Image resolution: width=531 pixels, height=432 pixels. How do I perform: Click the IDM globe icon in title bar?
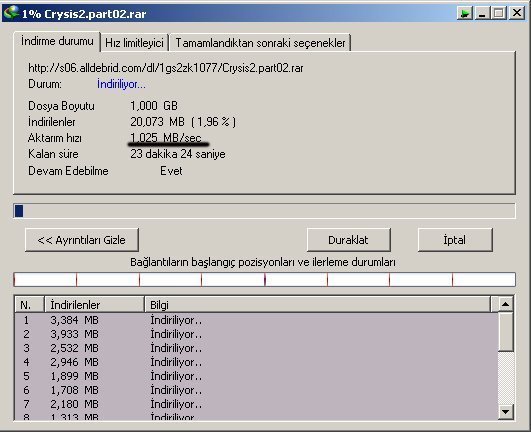pos(11,13)
